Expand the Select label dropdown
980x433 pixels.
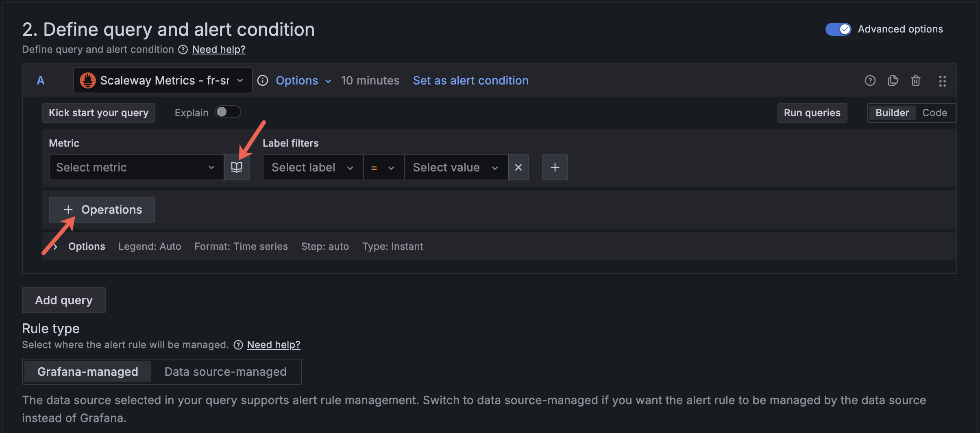(x=312, y=167)
